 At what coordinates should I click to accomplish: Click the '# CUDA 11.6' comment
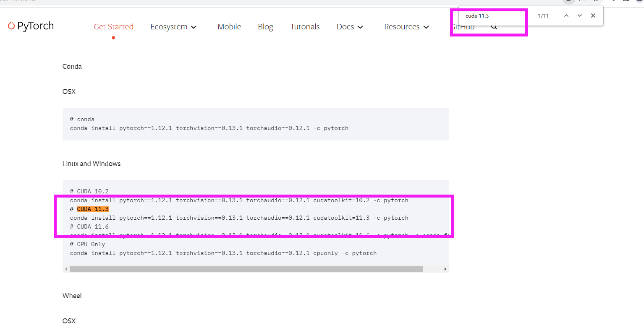click(89, 227)
